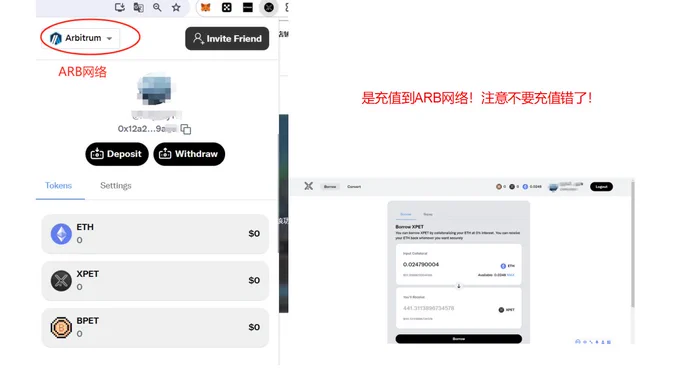The height and width of the screenshot is (387, 680).
Task: Invite a friend via Invite Friend button
Action: 227,39
